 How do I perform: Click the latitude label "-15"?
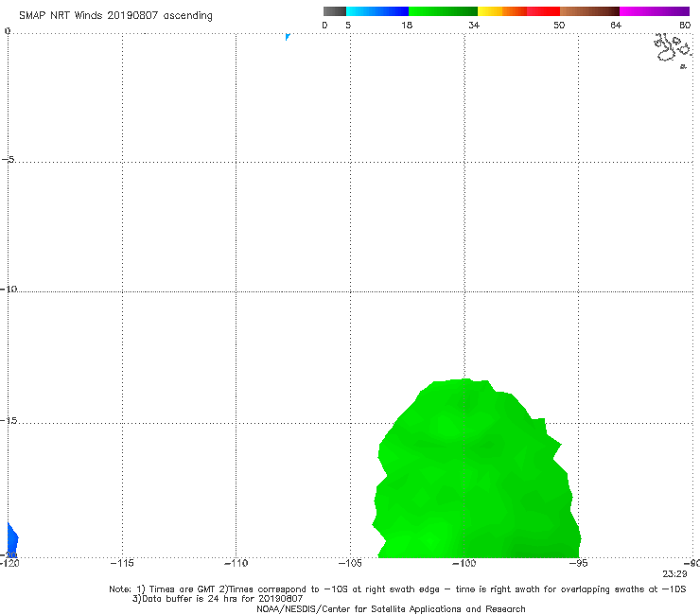[x=9, y=420]
